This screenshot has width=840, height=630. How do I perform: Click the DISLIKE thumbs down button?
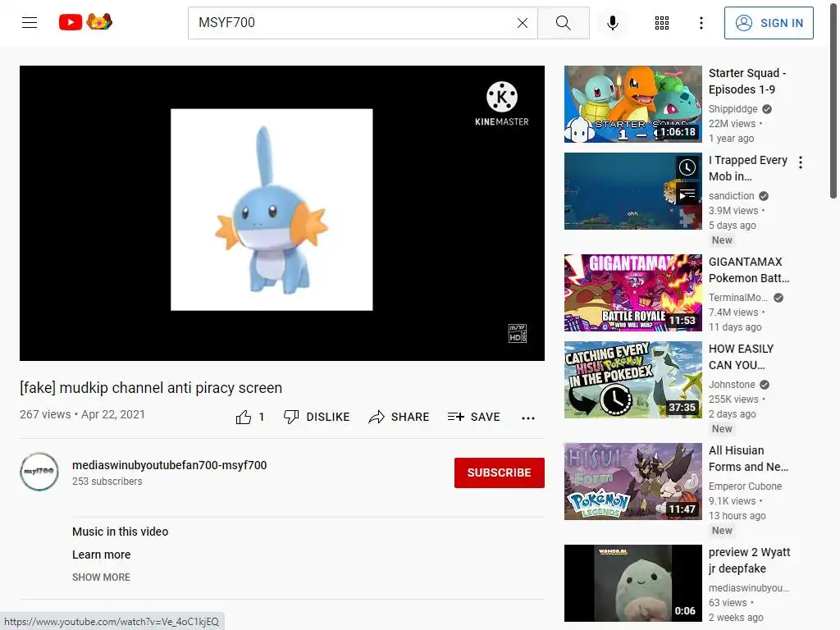click(317, 417)
